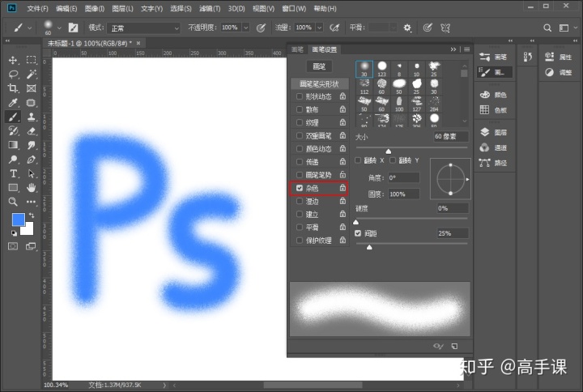Enable 散布 checkbox
Screen dimensions: 583x392
click(x=300, y=109)
